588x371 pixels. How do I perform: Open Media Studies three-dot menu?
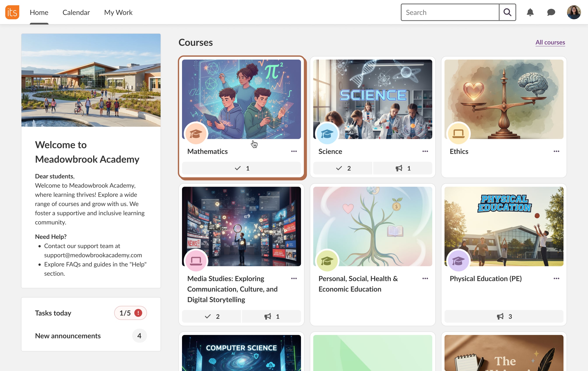pyautogui.click(x=294, y=278)
